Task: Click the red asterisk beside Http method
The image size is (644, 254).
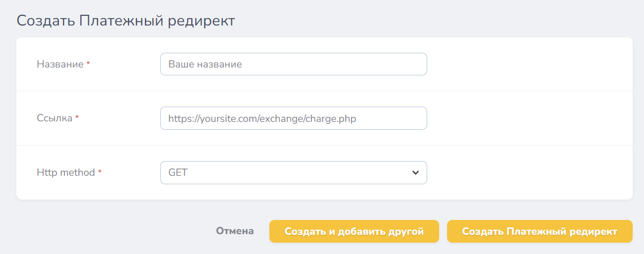Action: (100, 173)
